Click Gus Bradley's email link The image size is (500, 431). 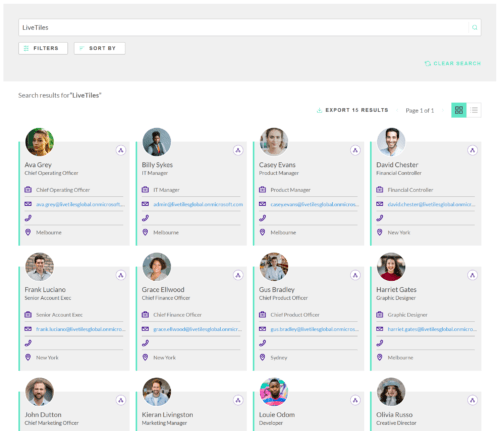point(315,329)
